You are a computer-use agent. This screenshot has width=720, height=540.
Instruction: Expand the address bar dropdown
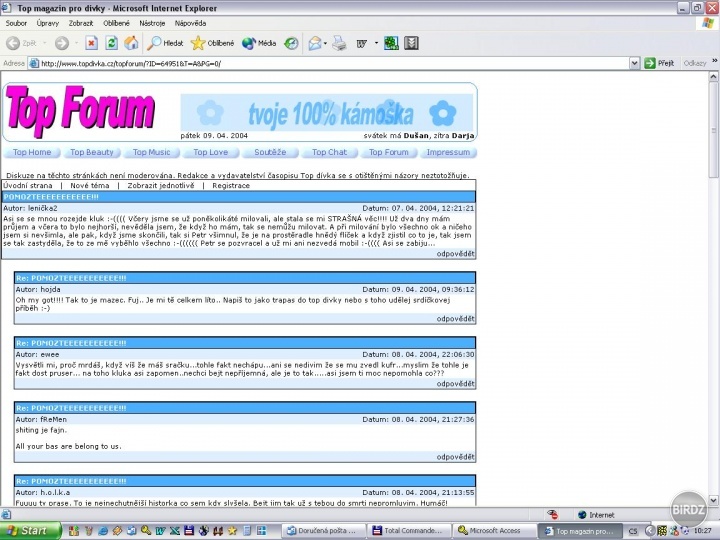click(x=634, y=63)
